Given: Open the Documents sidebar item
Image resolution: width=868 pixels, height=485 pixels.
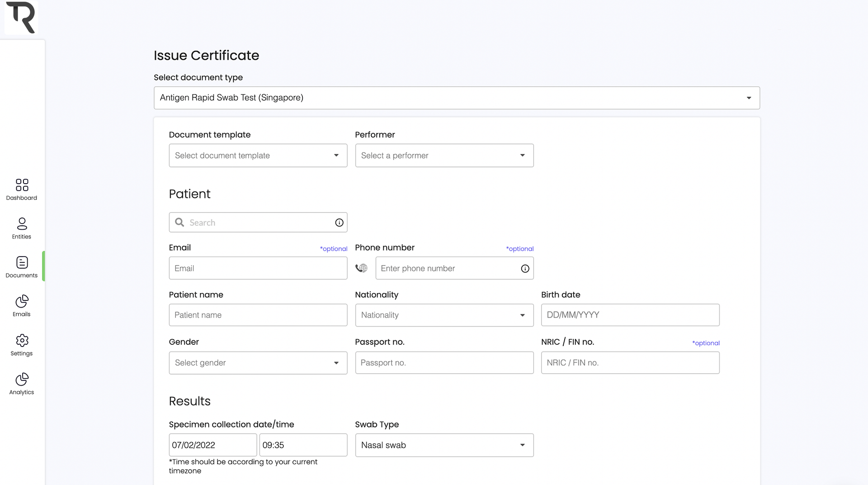Looking at the screenshot, I should [x=22, y=267].
